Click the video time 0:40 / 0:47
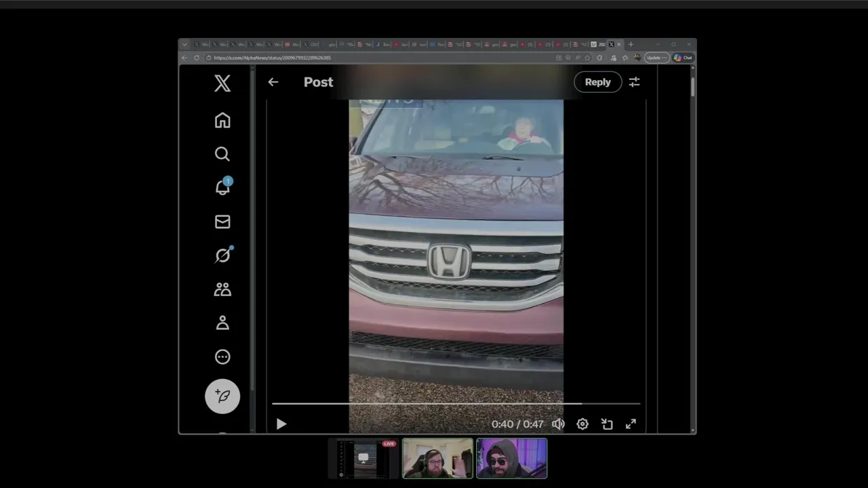Image resolution: width=868 pixels, height=488 pixels. (x=517, y=424)
